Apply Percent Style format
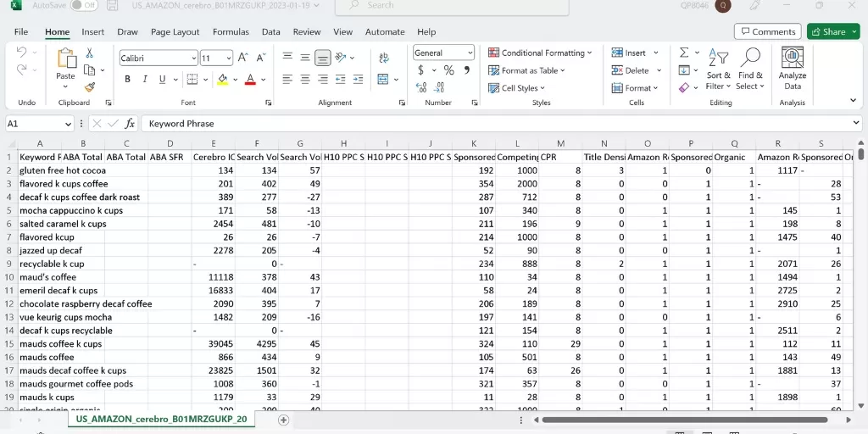Viewport: 868px width, 434px height. tap(448, 70)
